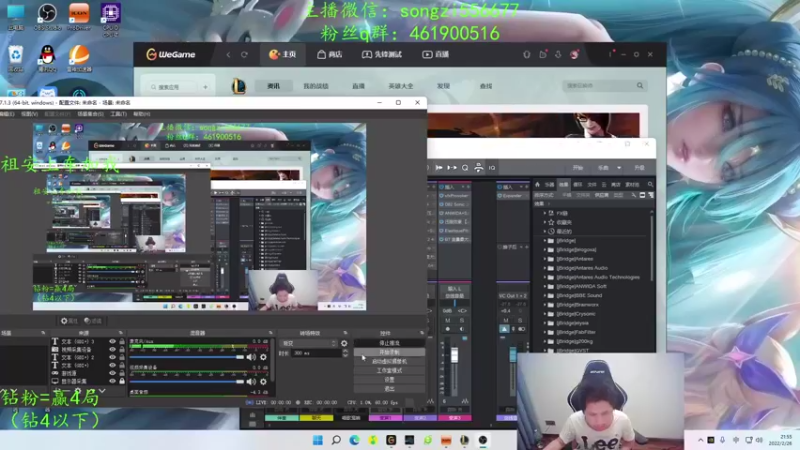
Task: Open the Recycle Bin desktop icon
Action: (16, 57)
